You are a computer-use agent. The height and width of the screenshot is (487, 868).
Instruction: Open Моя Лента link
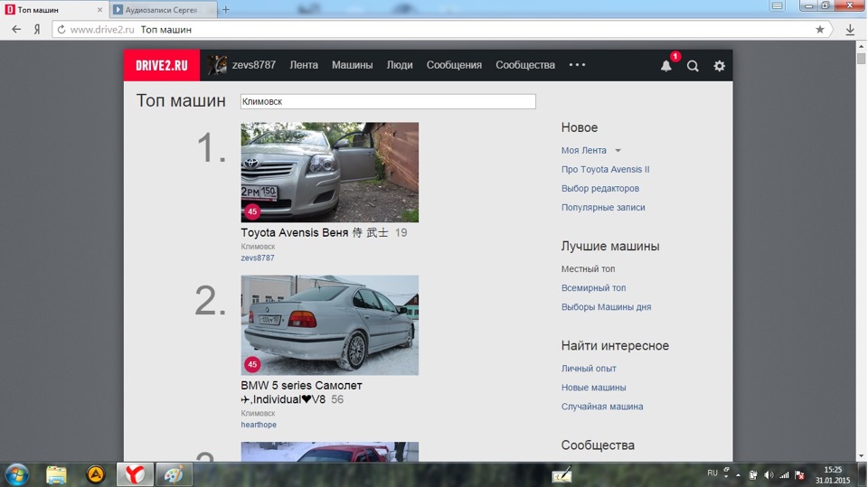(x=584, y=151)
